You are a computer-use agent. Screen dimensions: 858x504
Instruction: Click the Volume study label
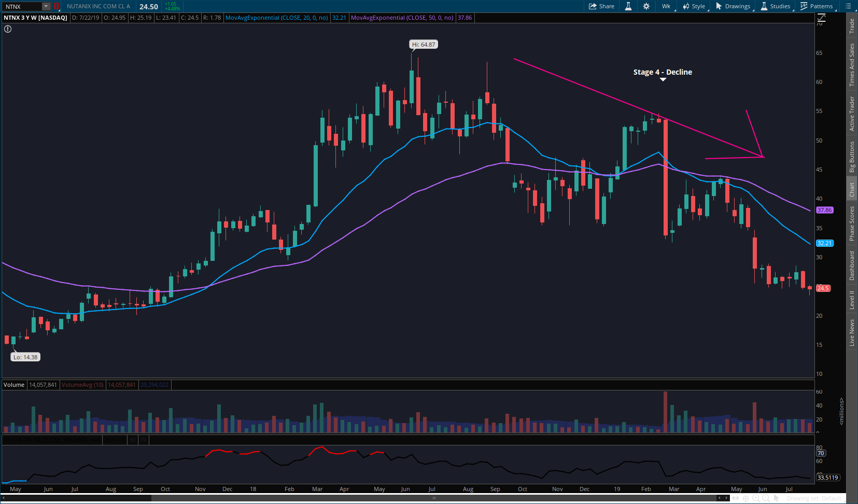(x=14, y=385)
